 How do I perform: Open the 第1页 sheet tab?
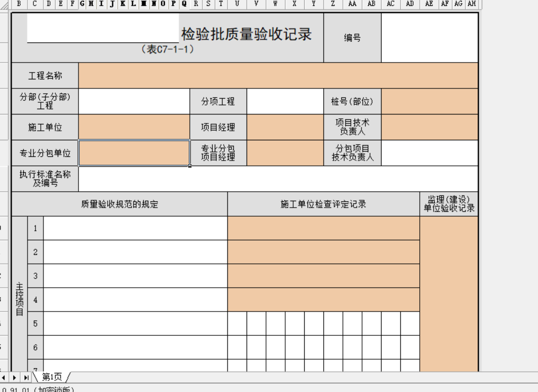point(52,377)
